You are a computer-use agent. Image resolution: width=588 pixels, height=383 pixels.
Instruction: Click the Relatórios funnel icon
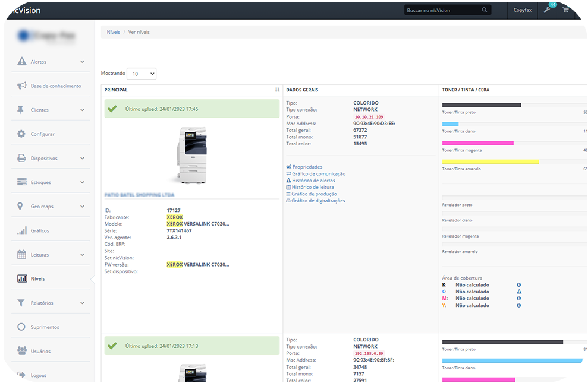pos(21,302)
